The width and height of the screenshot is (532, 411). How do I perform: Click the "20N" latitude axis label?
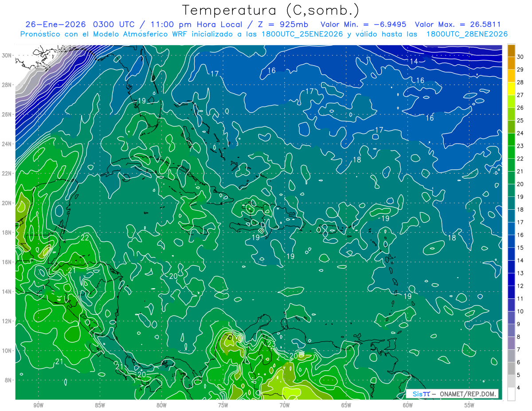(x=7, y=203)
